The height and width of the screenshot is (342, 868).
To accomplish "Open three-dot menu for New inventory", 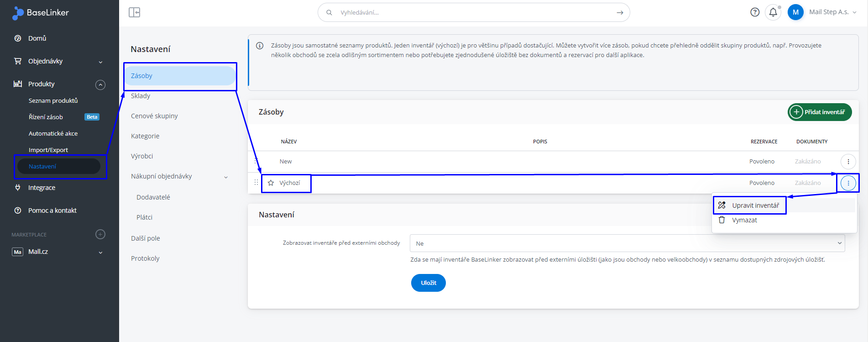I will (x=848, y=162).
